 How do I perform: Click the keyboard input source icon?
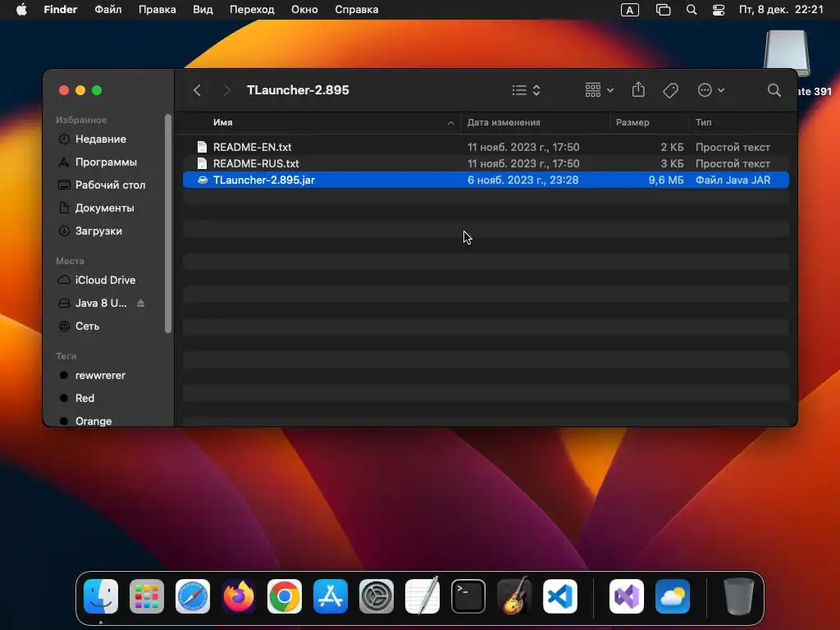(x=629, y=10)
